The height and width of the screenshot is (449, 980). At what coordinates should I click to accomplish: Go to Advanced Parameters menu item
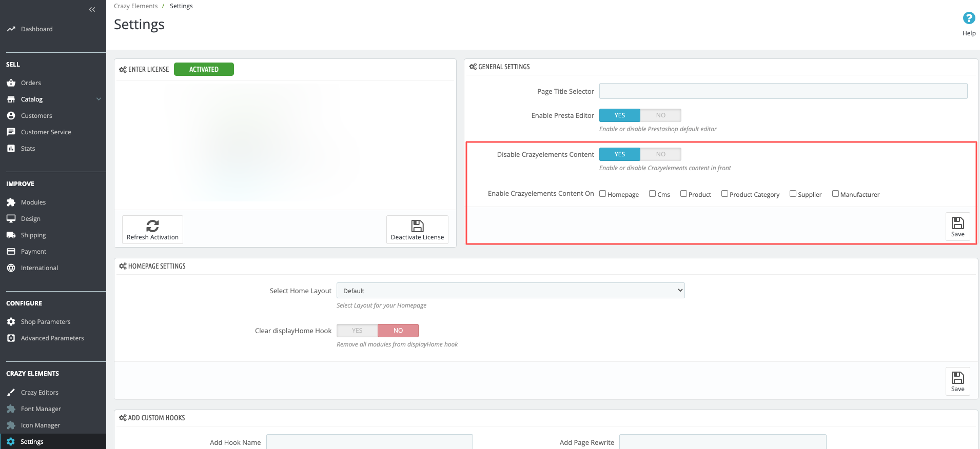coord(53,338)
